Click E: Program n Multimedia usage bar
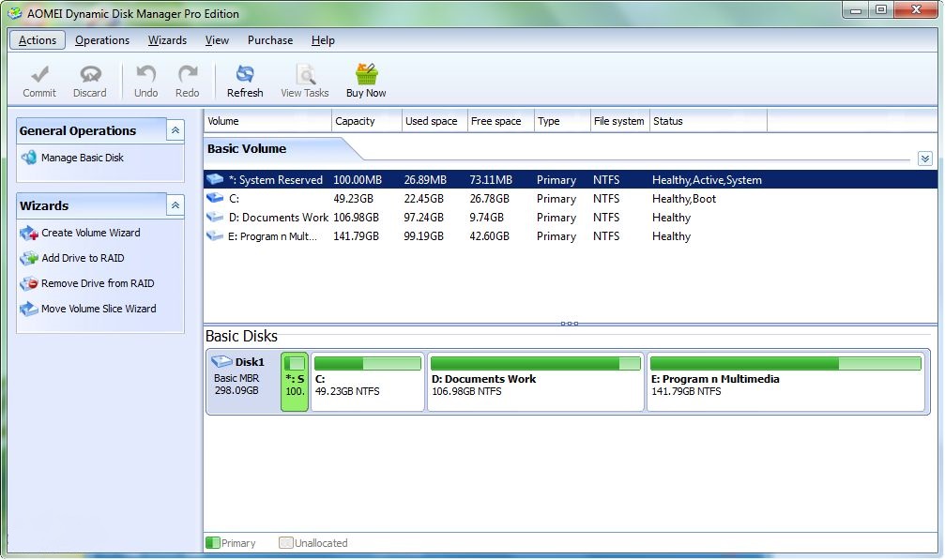945x560 pixels. tap(785, 363)
